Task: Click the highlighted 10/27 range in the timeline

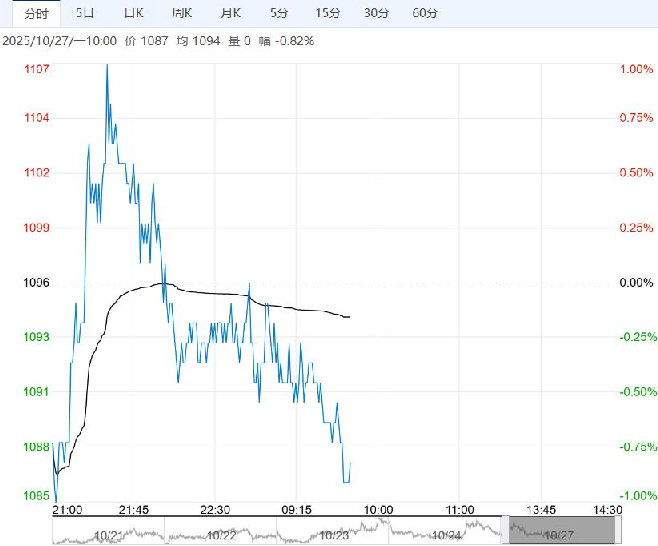Action: pyautogui.click(x=557, y=531)
